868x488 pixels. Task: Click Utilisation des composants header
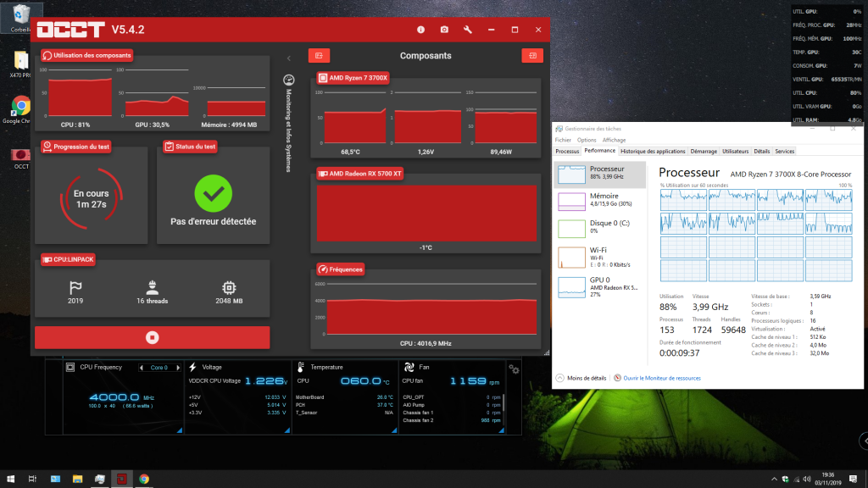[86, 55]
